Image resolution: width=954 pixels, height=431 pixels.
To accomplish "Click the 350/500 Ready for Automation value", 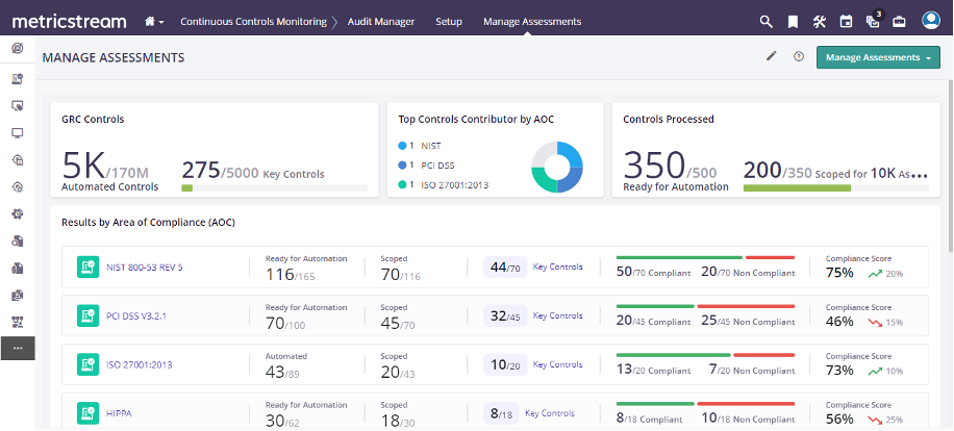I will click(x=670, y=166).
